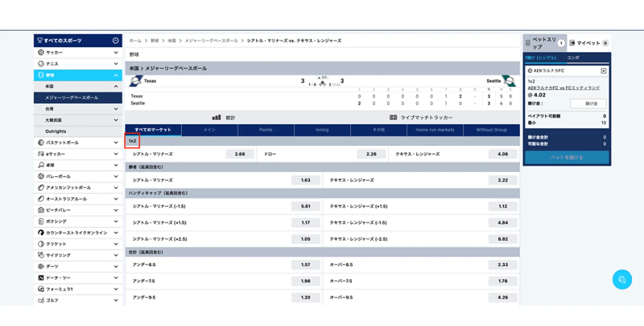This screenshot has height=326, width=644.
Task: Open Major League Baseball in sidebar
Action: point(78,97)
